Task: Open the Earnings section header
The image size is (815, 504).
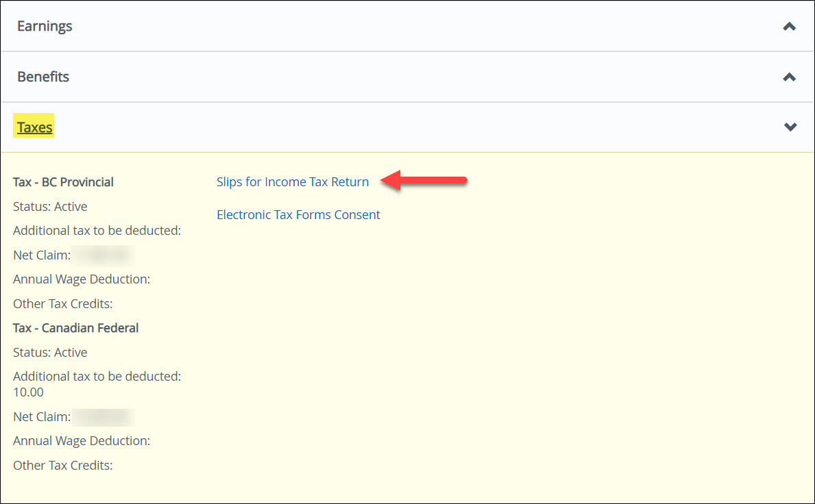Action: 45,26
